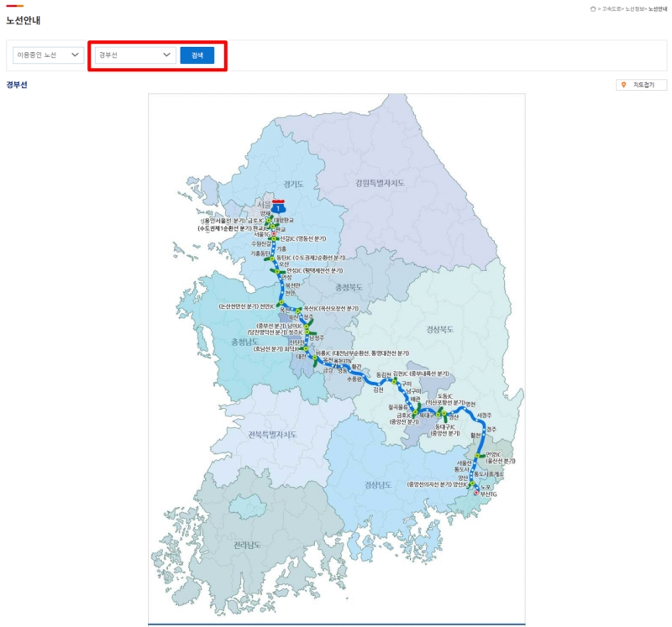Open the 고속도로 breadcrumb link
Screen dimensions: 672x627
[612, 9]
